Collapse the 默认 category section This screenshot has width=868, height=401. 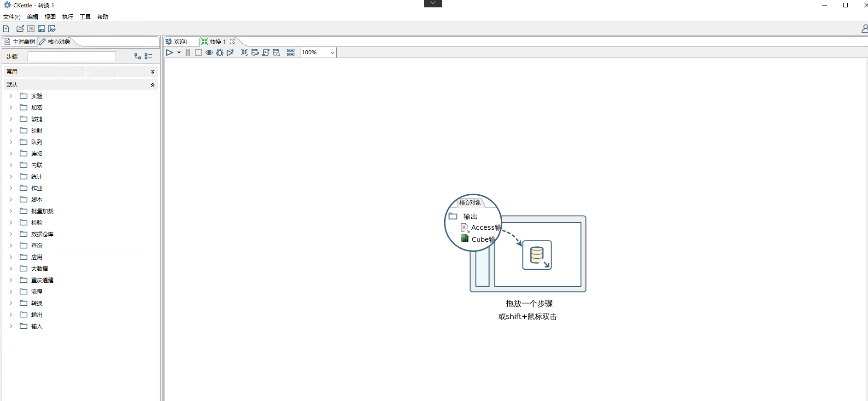coord(152,85)
